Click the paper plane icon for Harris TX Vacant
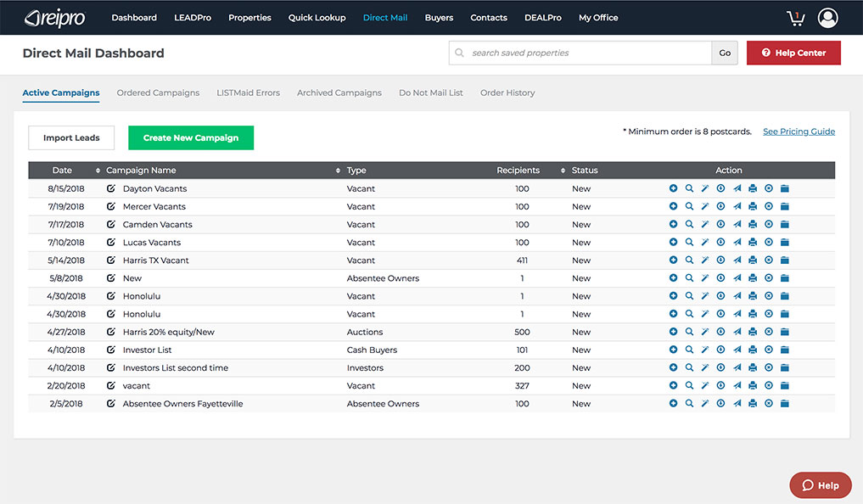Viewport: 863px width, 504px height. point(737,260)
